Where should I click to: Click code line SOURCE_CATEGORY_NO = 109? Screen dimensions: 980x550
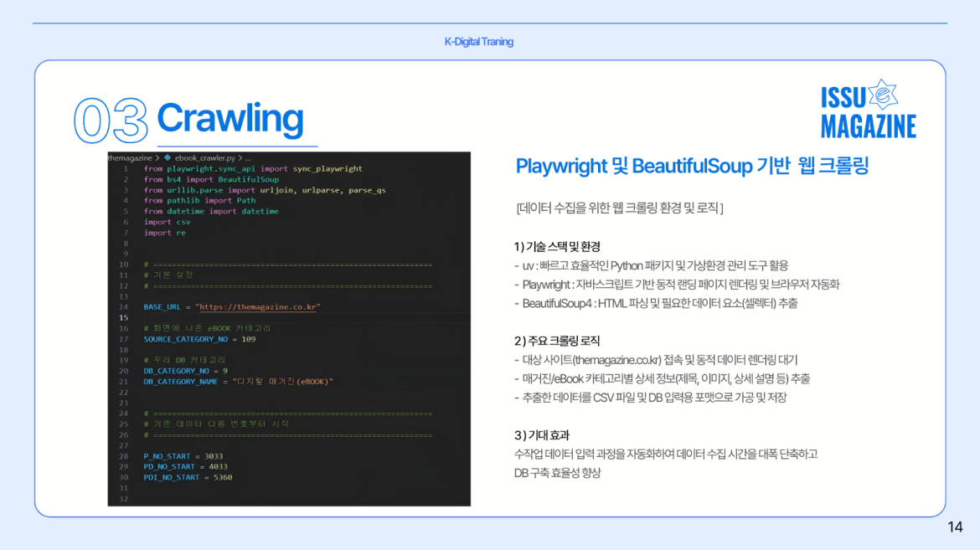point(199,339)
